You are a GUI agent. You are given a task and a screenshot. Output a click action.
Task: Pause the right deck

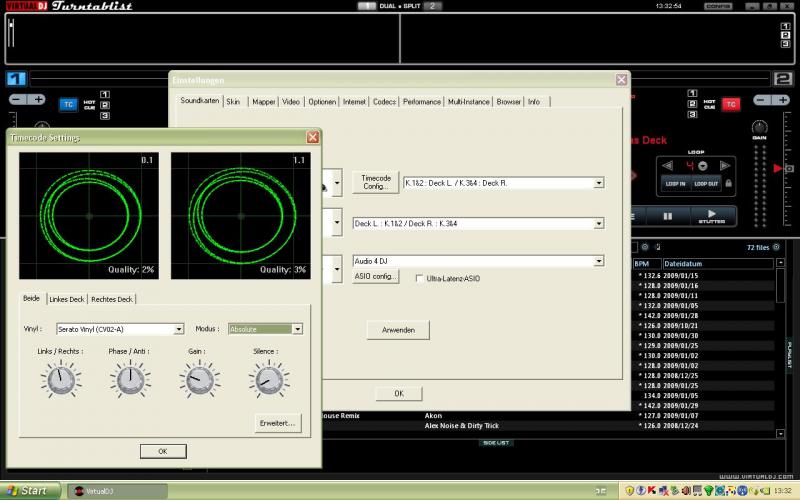coord(667,216)
